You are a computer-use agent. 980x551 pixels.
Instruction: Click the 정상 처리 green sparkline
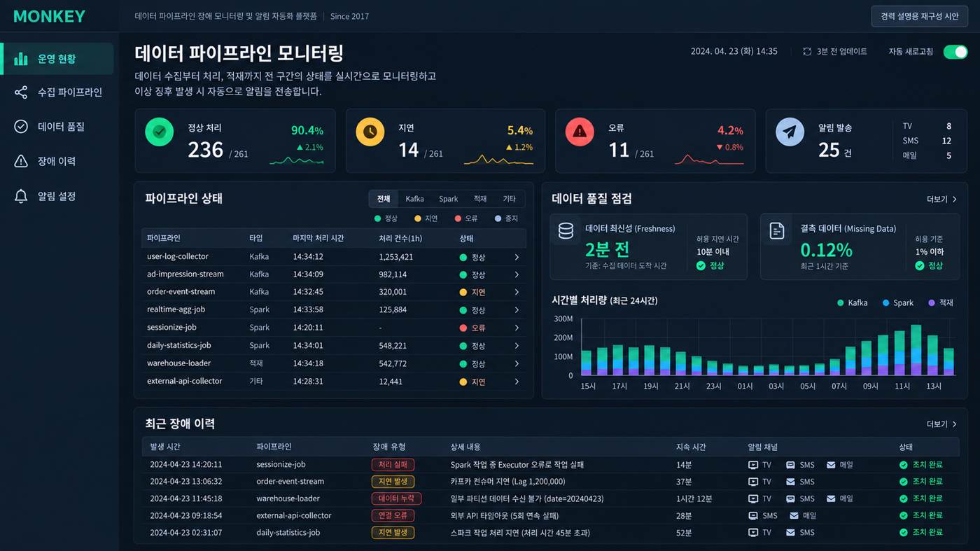pos(297,160)
